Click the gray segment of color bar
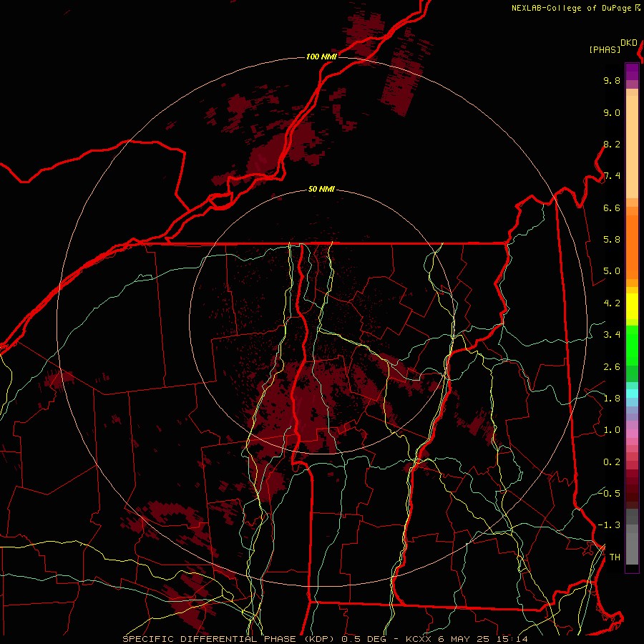Viewport: 644px width, 644px height. (x=632, y=537)
